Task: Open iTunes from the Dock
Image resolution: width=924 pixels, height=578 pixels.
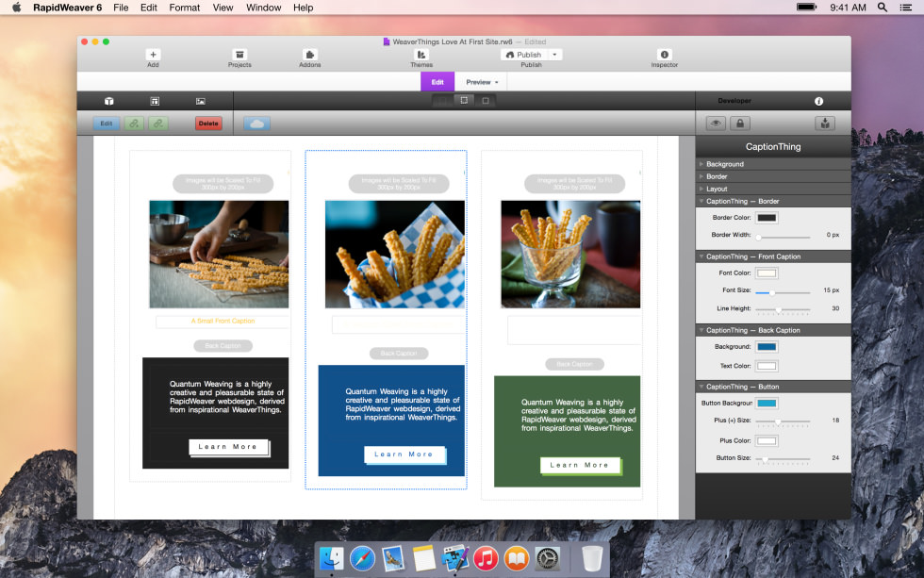Action: click(x=486, y=558)
